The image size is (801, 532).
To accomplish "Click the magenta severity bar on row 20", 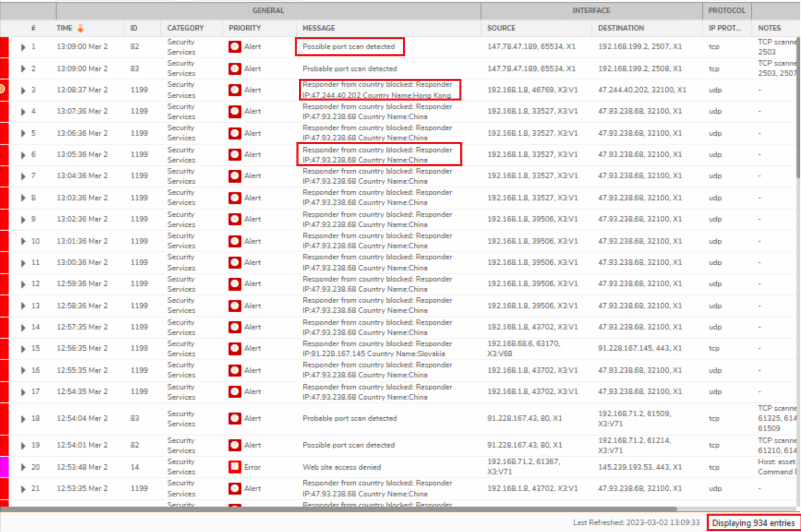I will coord(4,467).
